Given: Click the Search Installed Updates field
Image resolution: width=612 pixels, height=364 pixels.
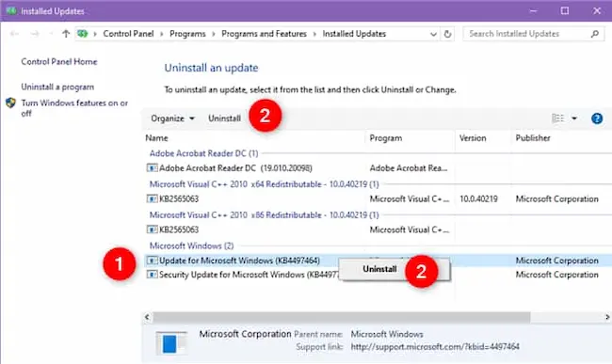Looking at the screenshot, I should (527, 34).
